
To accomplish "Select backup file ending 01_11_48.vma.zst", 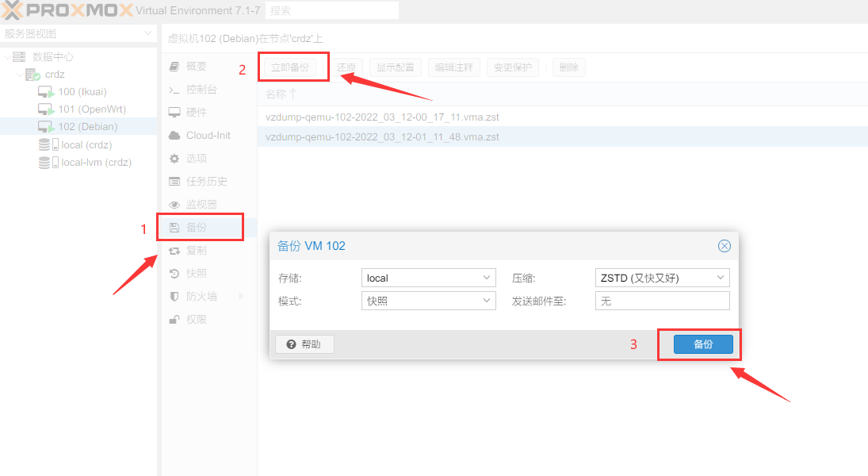I will (382, 137).
